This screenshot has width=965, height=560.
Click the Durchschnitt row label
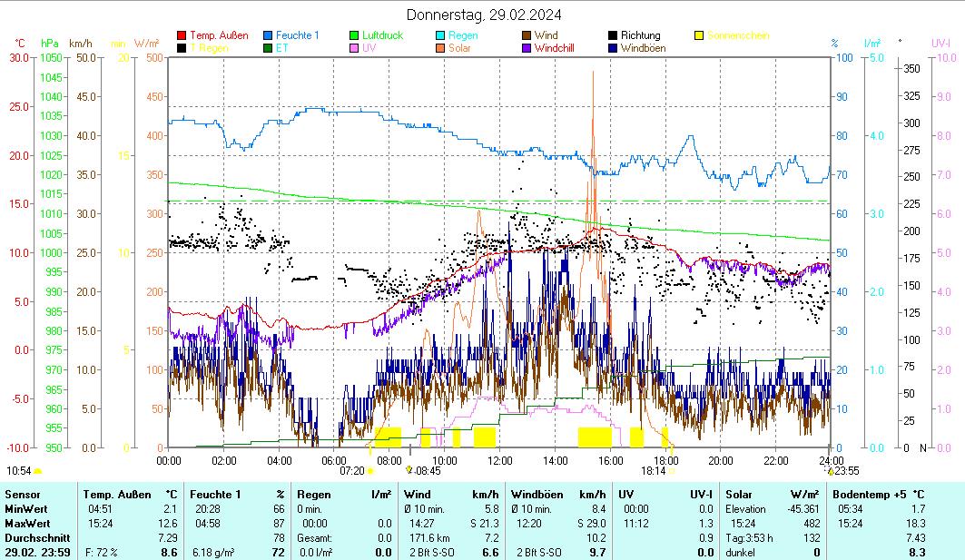coord(37,538)
